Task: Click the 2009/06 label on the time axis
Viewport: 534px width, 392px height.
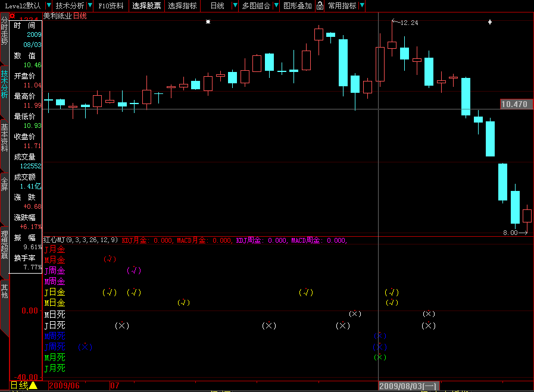Action: tap(64, 385)
